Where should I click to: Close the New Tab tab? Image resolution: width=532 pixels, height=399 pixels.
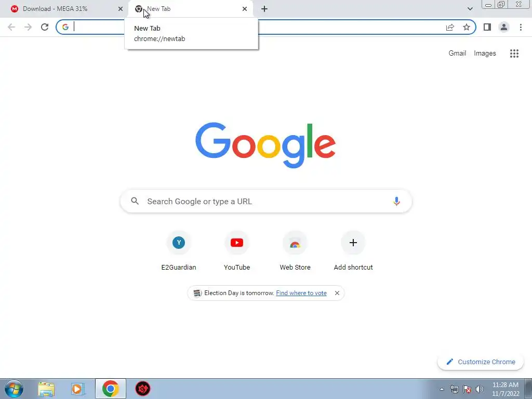(245, 9)
